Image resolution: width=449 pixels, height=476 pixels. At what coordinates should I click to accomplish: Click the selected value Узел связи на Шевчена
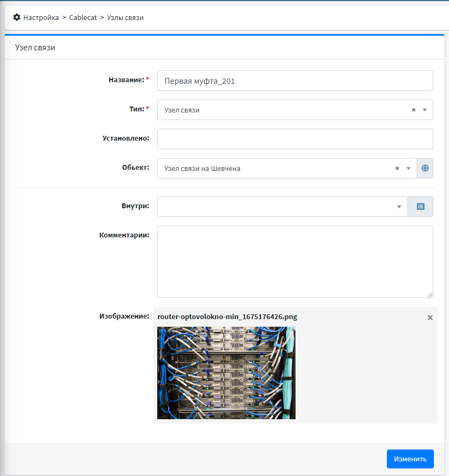[x=203, y=168]
